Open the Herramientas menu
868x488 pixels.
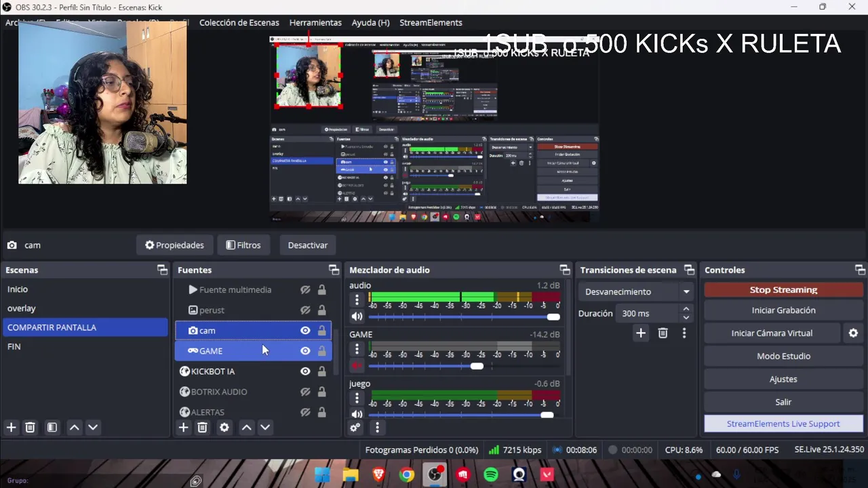point(315,22)
